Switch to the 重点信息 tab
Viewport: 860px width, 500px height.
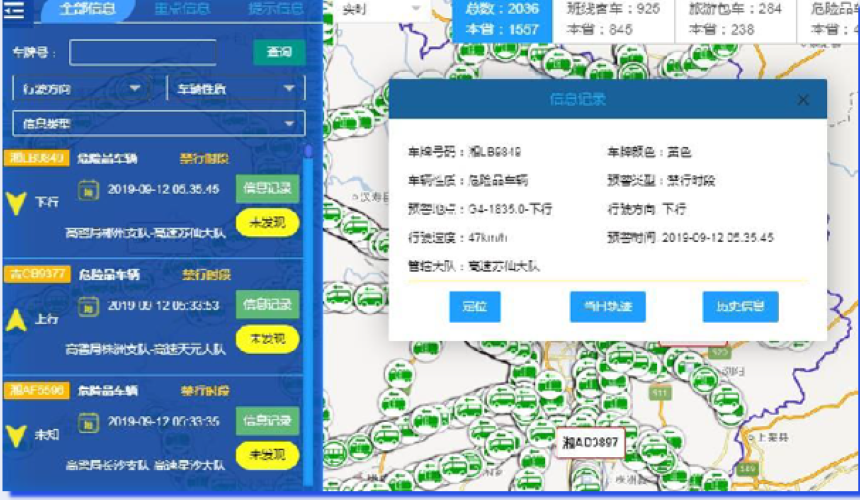[182, 9]
